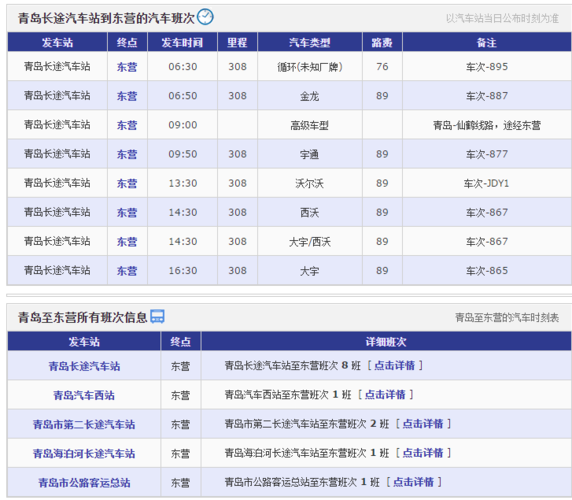Click the 以汽车站当日公布时刻为准 note

tap(502, 18)
